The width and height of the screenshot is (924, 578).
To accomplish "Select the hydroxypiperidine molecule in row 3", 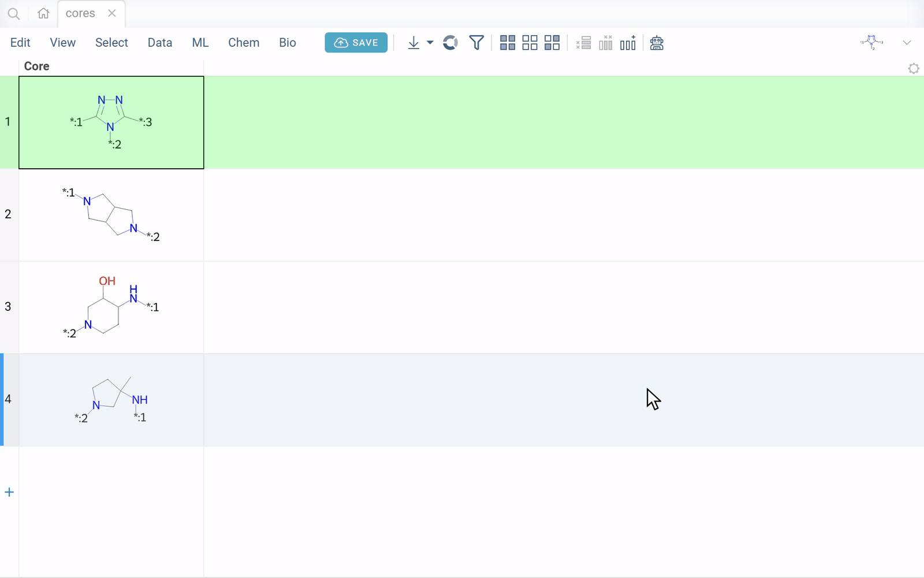I will [x=111, y=307].
